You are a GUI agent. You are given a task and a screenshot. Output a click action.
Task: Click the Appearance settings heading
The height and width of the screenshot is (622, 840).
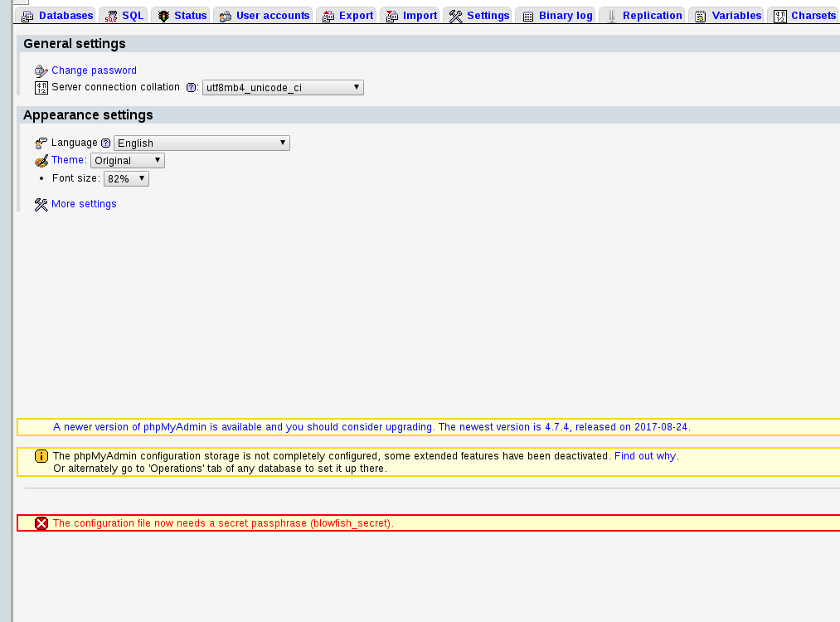tap(88, 114)
